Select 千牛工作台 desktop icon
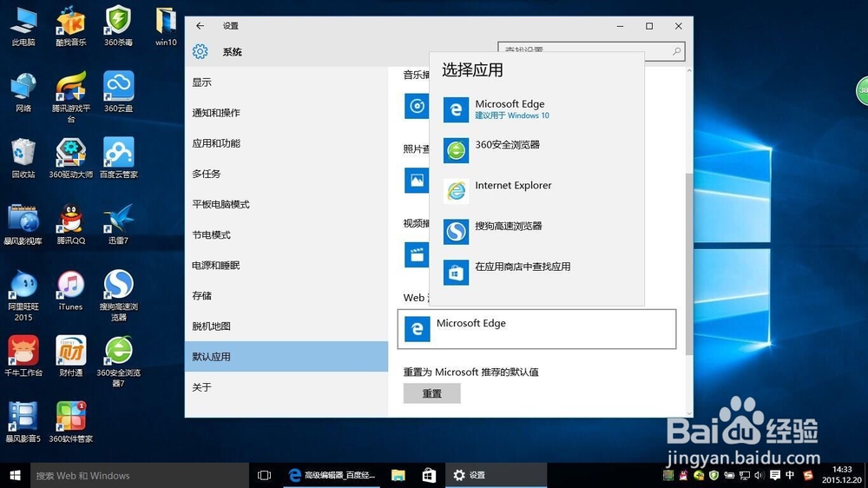This screenshot has height=488, width=868. pos(23,356)
